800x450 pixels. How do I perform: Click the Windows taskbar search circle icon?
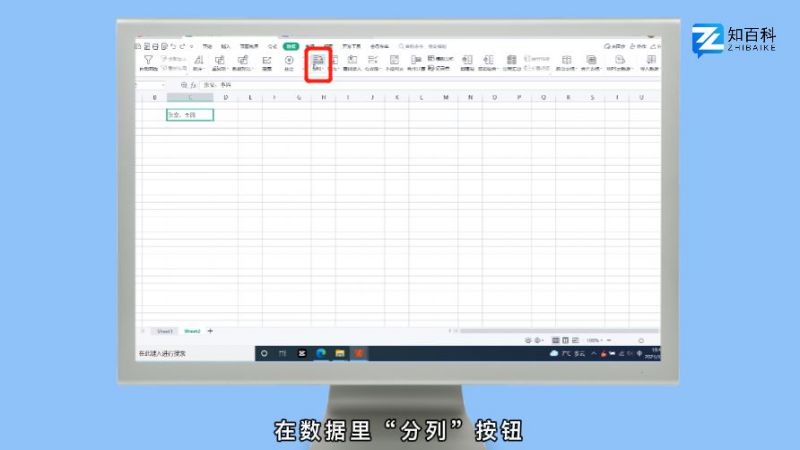tap(265, 353)
